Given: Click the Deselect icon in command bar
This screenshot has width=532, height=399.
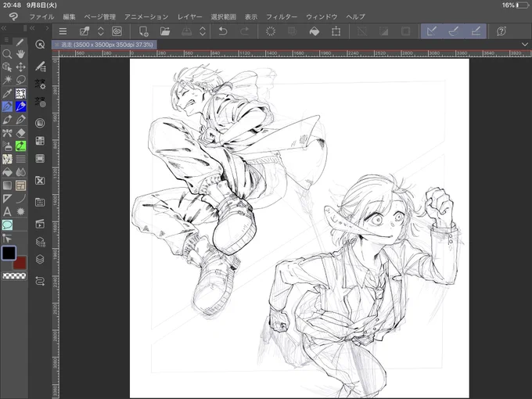Looking at the screenshot, I should [362, 31].
